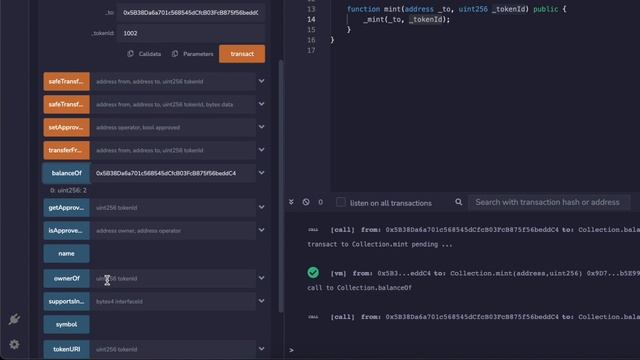This screenshot has width=640, height=360.
Task: Expand getApproved parameters chevron
Action: (261, 207)
